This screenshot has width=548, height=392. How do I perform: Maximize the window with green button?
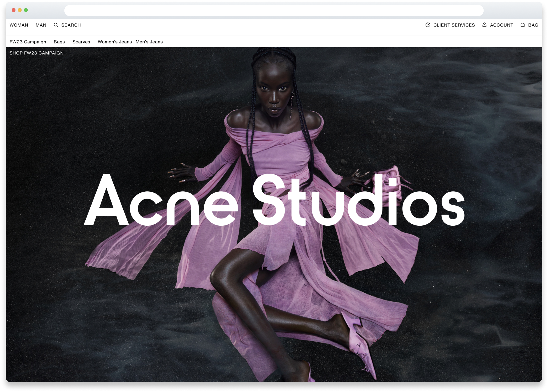pos(26,10)
